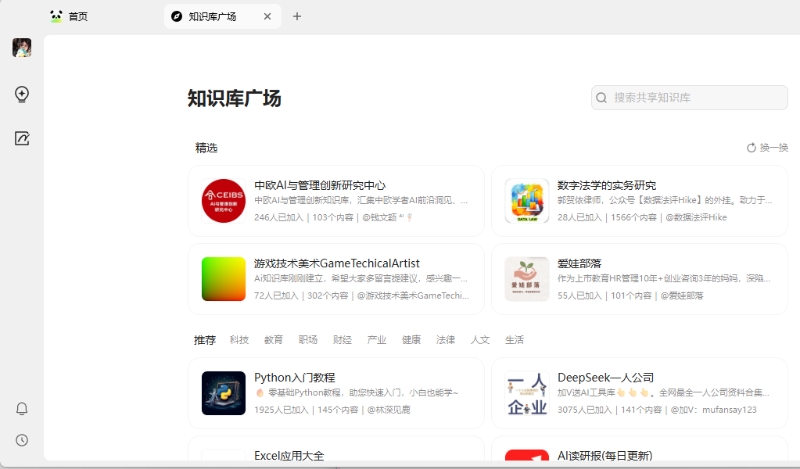The width and height of the screenshot is (800, 469).
Task: Click author @加V: mufansay123 text
Action: point(713,410)
